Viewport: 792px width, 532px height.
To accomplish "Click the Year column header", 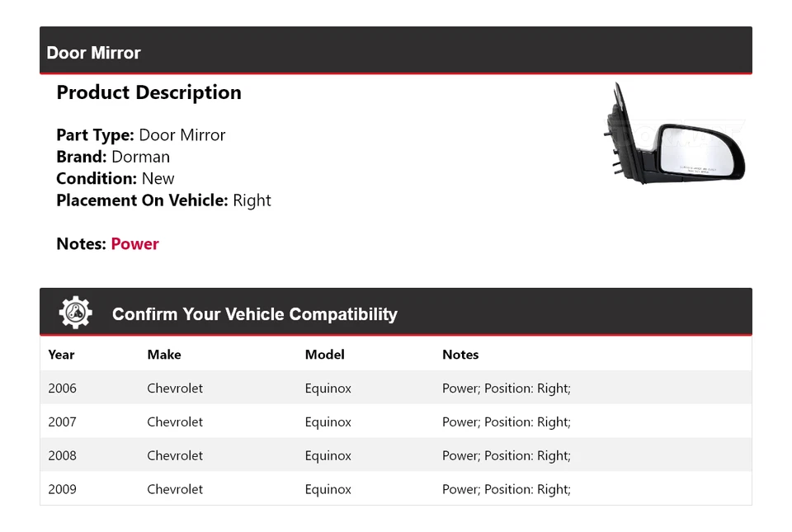I will click(x=61, y=355).
